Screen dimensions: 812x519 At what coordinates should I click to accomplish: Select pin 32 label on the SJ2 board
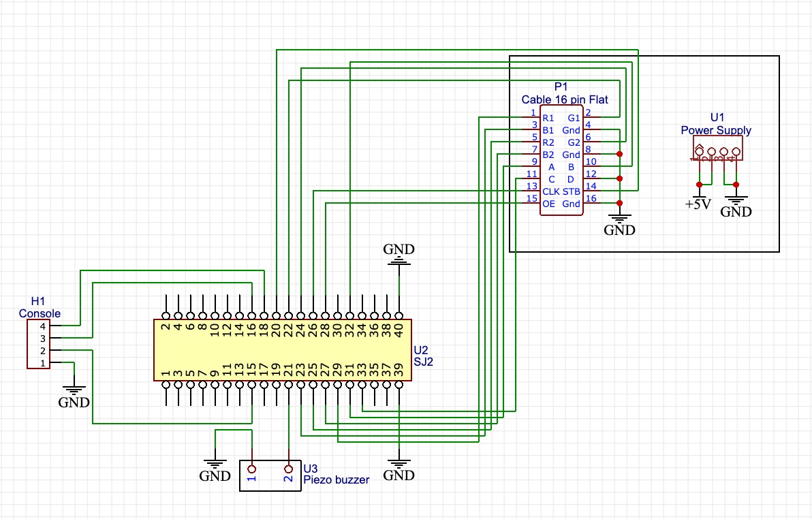point(349,331)
